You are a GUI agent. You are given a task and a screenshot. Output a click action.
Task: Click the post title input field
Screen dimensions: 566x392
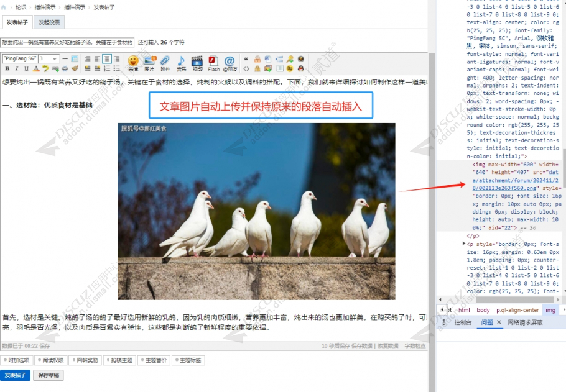[x=67, y=42]
